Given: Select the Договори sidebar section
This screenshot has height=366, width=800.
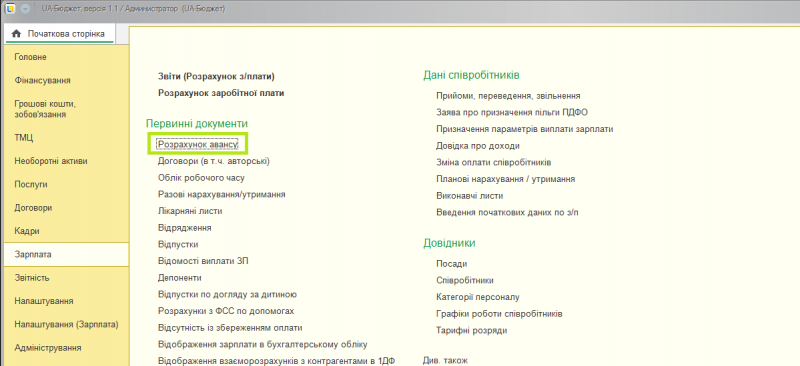Looking at the screenshot, I should [x=65, y=208].
